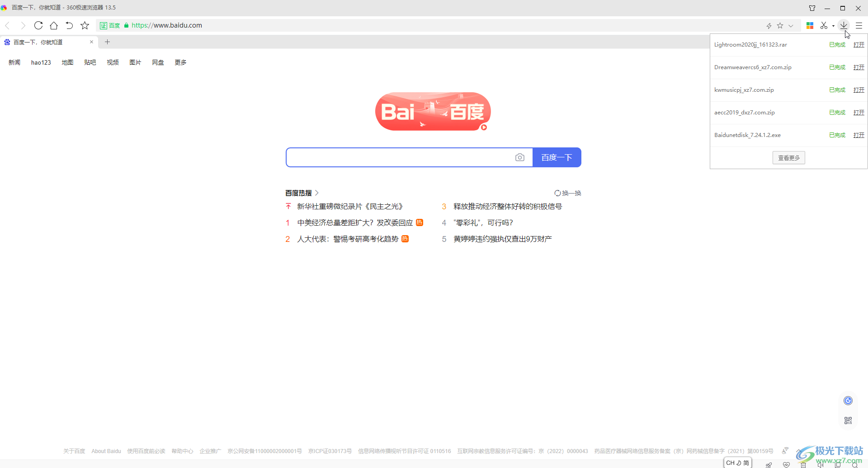Click the browser forward arrow
This screenshot has width=868, height=468.
23,25
